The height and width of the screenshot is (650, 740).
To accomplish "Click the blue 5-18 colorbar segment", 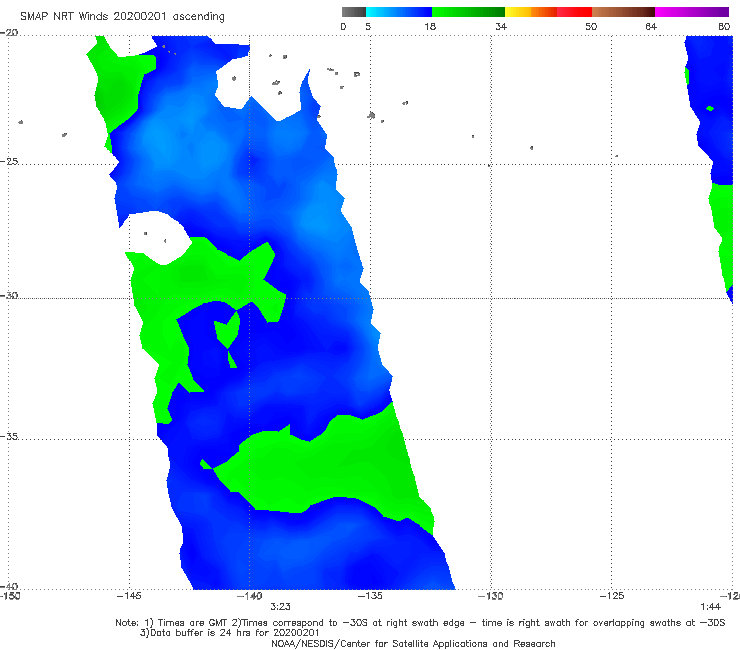I will tap(399, 12).
